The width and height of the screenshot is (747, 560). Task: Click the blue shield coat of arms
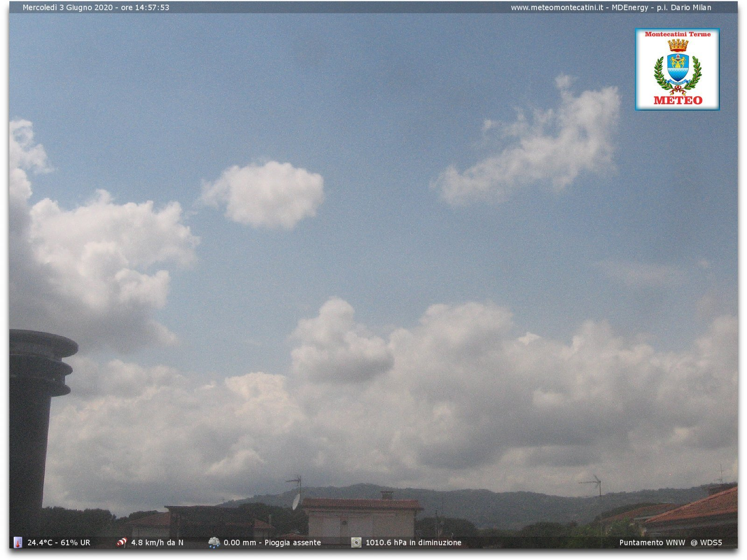(677, 68)
